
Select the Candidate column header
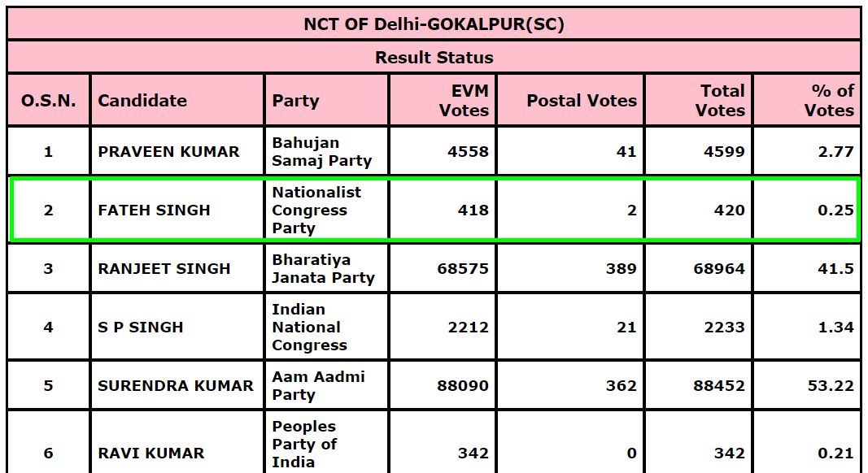click(x=142, y=101)
